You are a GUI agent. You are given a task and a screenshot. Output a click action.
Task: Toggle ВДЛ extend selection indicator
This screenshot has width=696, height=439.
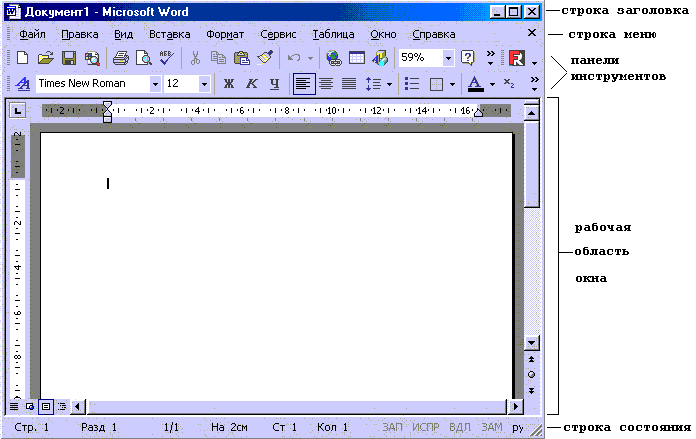pyautogui.click(x=460, y=427)
